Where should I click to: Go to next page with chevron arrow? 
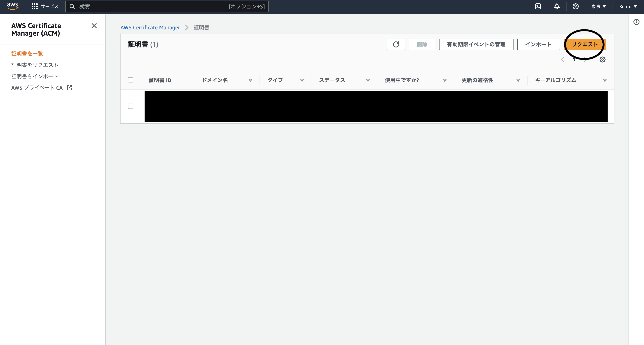pos(585,60)
